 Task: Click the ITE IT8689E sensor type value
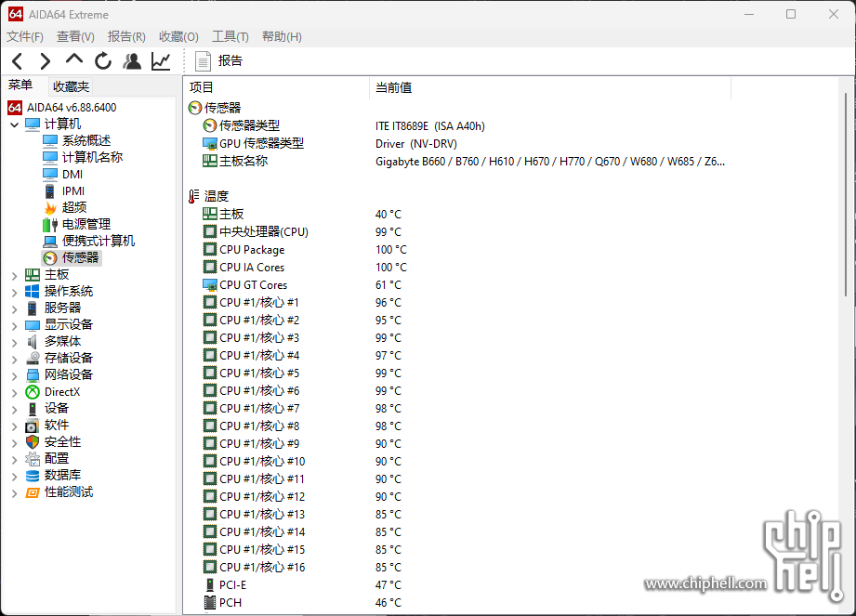coord(429,126)
